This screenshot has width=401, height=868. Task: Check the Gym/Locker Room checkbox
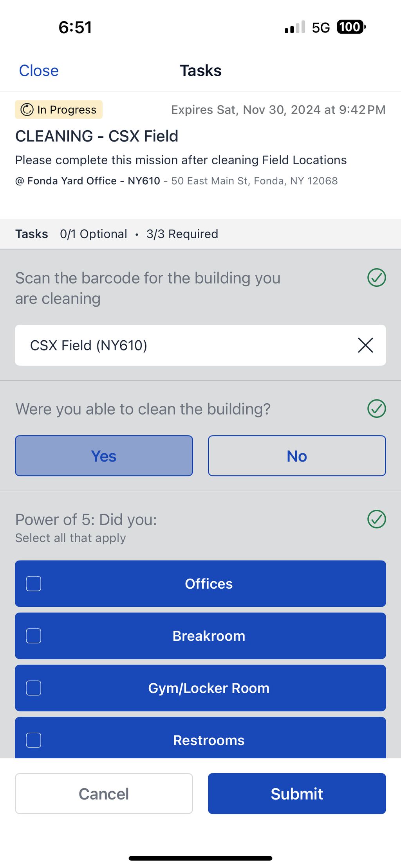(x=34, y=688)
